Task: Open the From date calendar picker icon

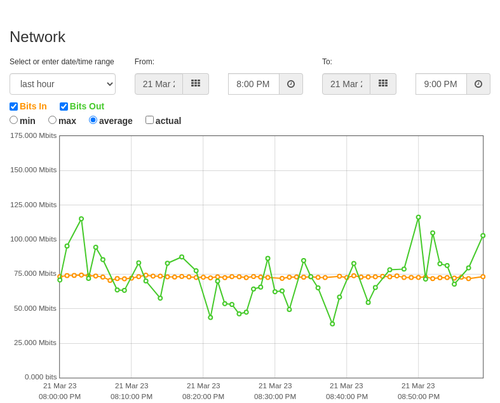Action: [x=196, y=84]
